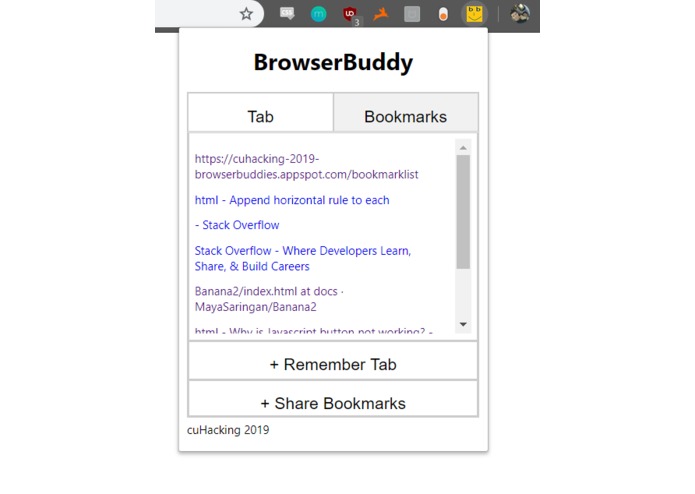The height and width of the screenshot is (494, 695).
Task: Click the bookmark list scrollbar up arrow
Action: click(463, 148)
